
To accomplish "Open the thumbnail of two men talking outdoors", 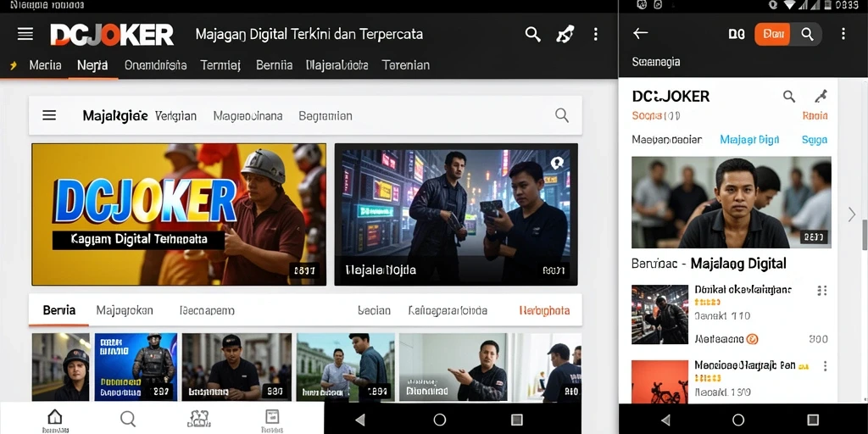I will 346,366.
